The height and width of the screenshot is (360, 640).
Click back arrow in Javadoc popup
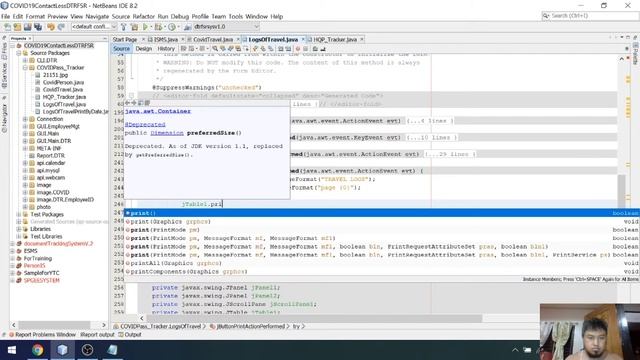pos(127,103)
